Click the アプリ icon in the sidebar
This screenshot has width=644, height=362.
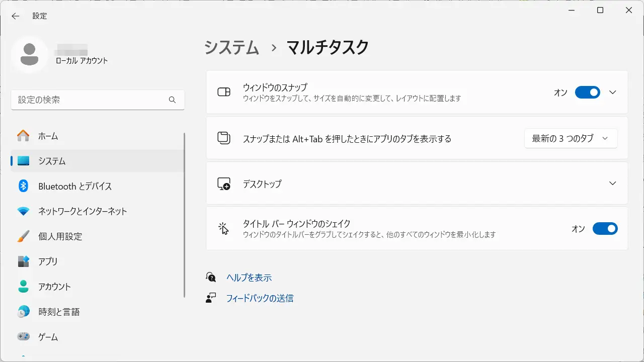coord(23,261)
